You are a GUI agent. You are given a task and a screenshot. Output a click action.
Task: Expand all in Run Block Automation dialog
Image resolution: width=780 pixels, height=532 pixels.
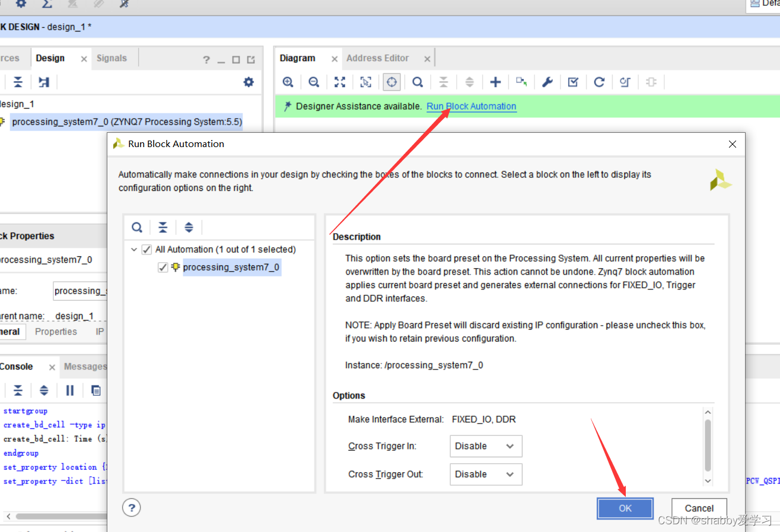(189, 227)
